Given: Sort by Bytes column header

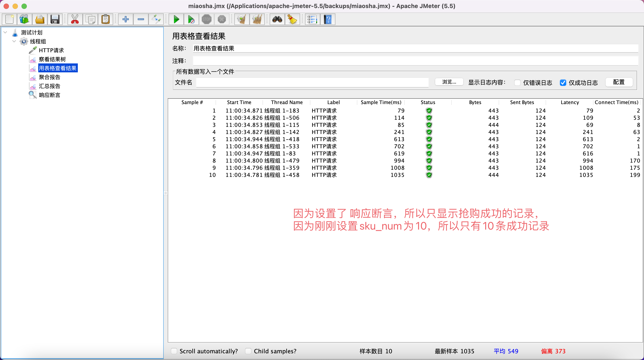Looking at the screenshot, I should click(475, 102).
